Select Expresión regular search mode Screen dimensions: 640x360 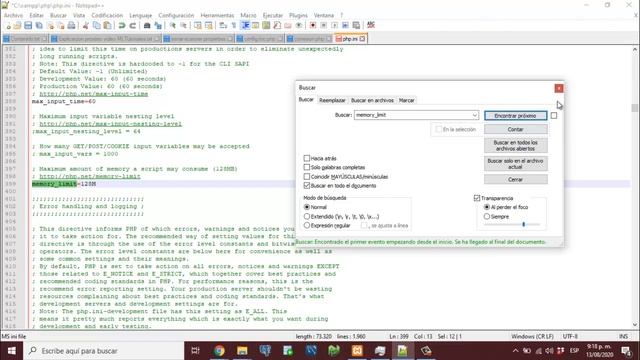pos(307,225)
